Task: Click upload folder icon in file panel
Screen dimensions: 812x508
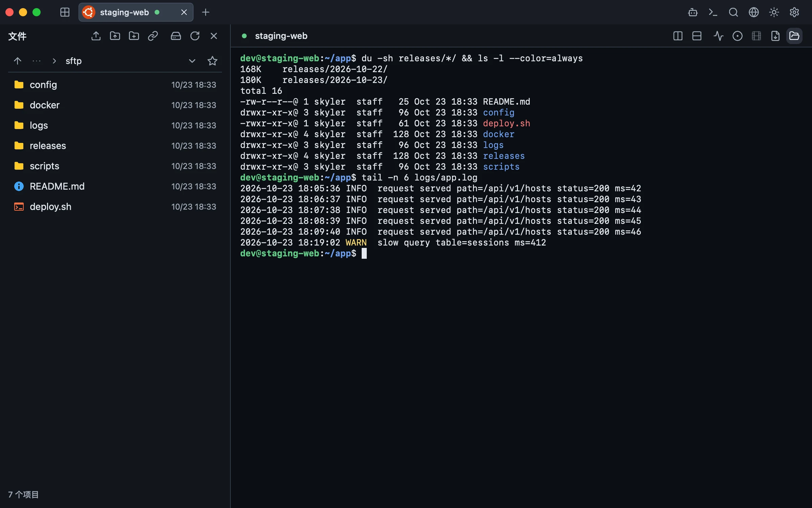Action: 115,36
